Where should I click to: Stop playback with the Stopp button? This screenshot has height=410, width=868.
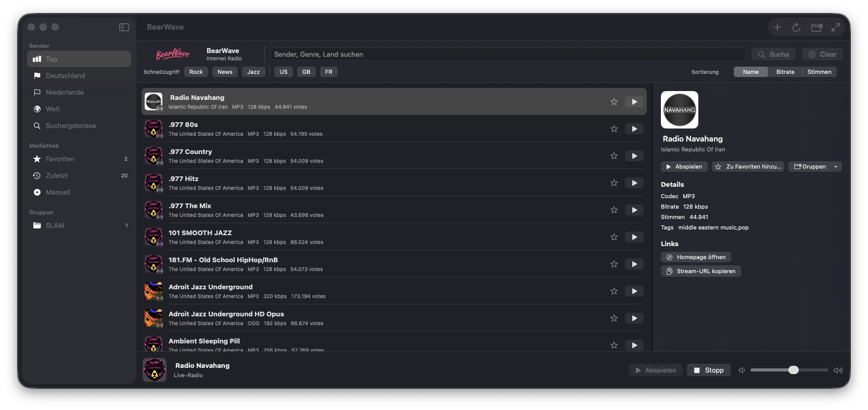coord(709,370)
